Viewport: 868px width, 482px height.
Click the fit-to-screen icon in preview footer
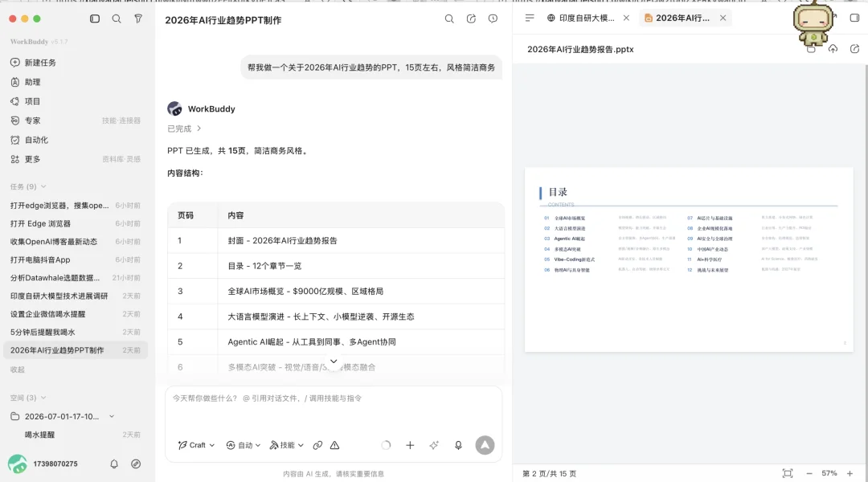[788, 474]
